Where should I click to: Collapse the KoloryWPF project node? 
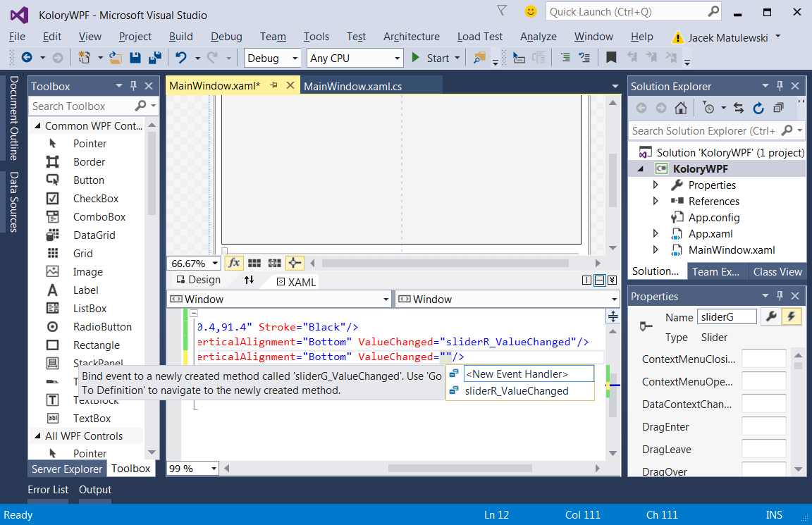pyautogui.click(x=641, y=169)
